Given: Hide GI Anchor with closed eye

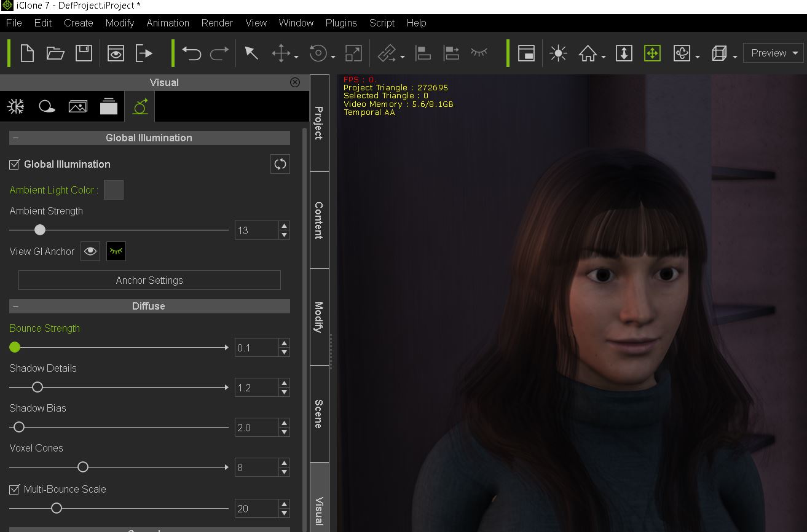Looking at the screenshot, I should tap(116, 251).
